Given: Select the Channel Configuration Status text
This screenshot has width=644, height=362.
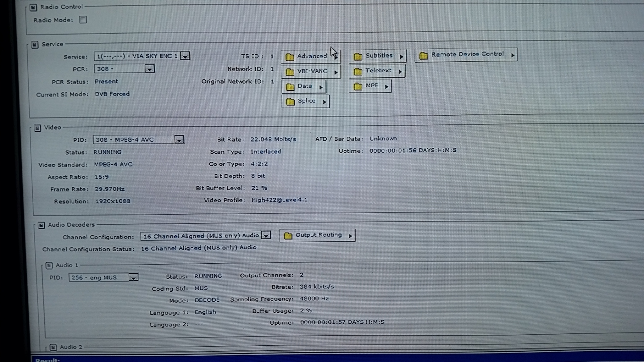Looking at the screenshot, I should click(x=199, y=248).
